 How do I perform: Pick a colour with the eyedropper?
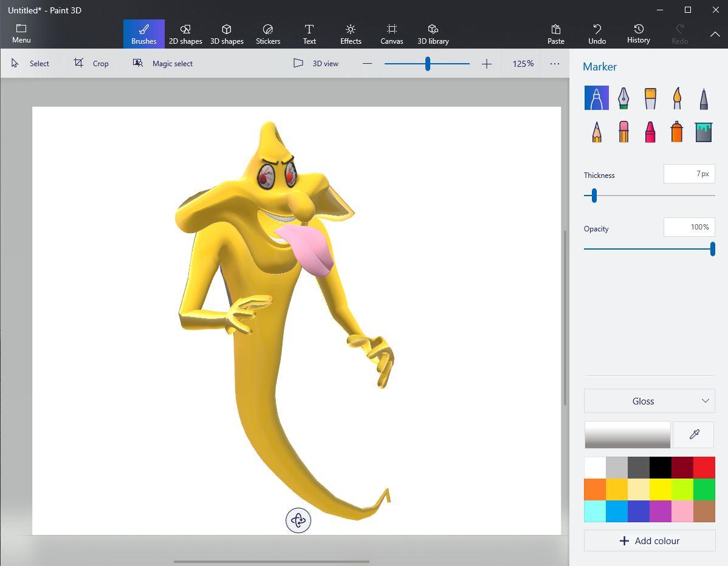pyautogui.click(x=694, y=435)
